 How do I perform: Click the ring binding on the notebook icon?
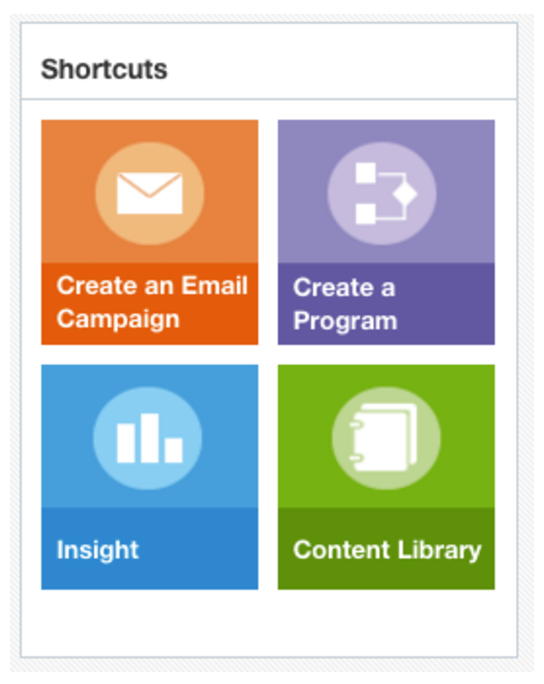356,441
